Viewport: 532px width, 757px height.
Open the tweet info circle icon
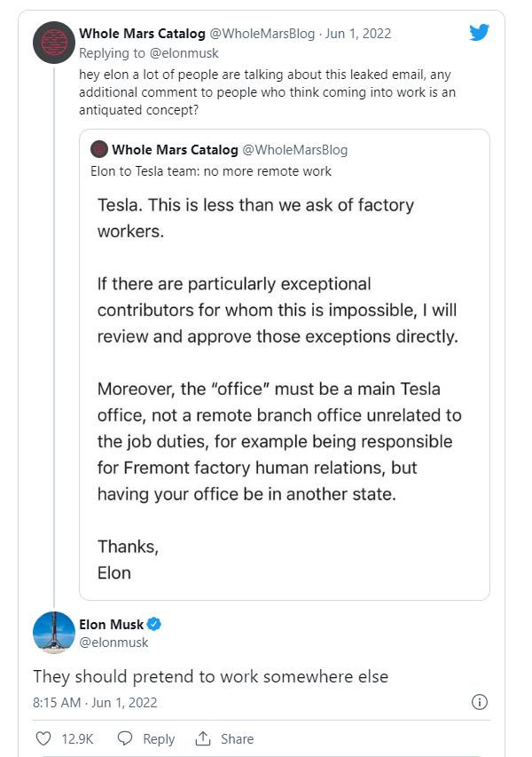pyautogui.click(x=480, y=702)
